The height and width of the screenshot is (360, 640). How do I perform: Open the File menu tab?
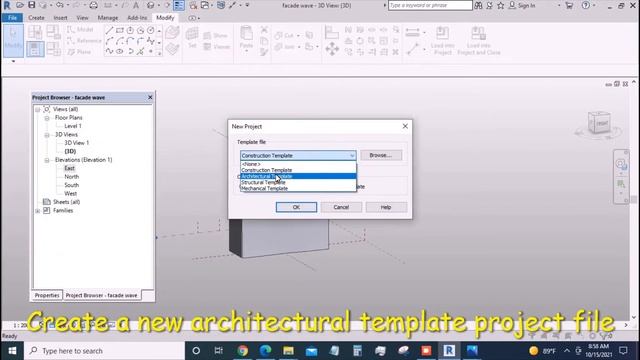pos(12,18)
